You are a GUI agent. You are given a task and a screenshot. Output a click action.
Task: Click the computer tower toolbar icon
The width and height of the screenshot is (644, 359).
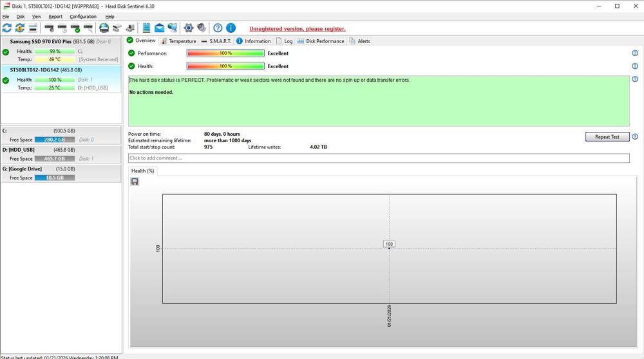pyautogui.click(x=130, y=28)
